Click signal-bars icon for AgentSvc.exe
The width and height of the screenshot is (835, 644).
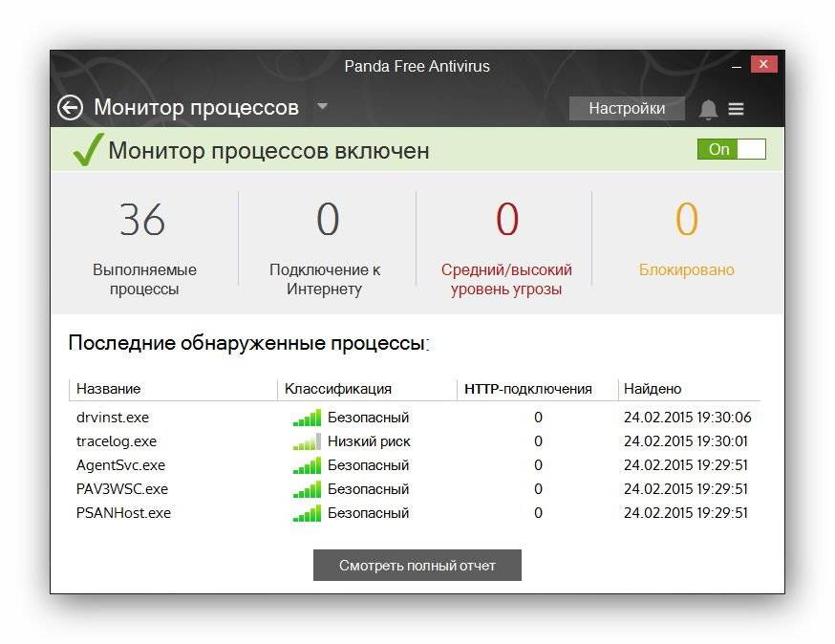[307, 465]
